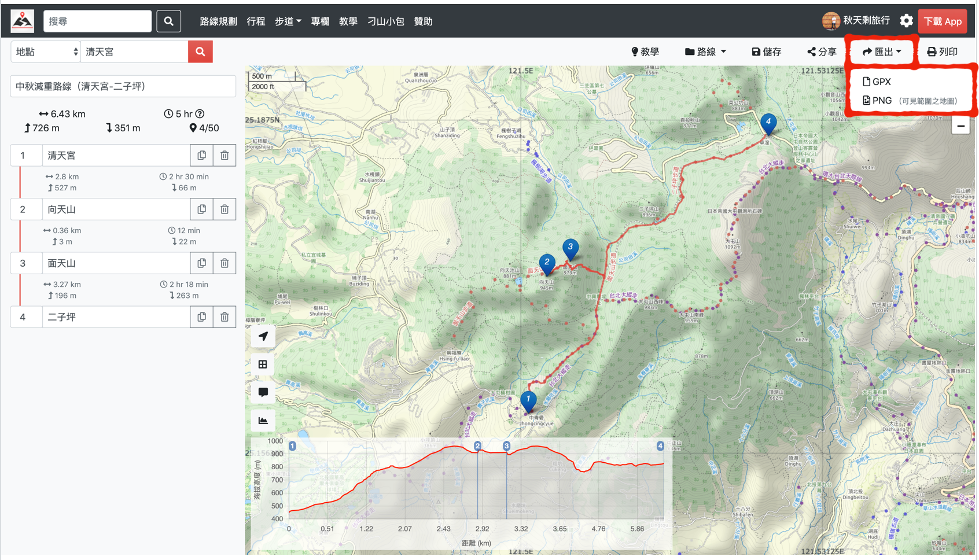Open 贊助 in the navbar

[x=423, y=21]
